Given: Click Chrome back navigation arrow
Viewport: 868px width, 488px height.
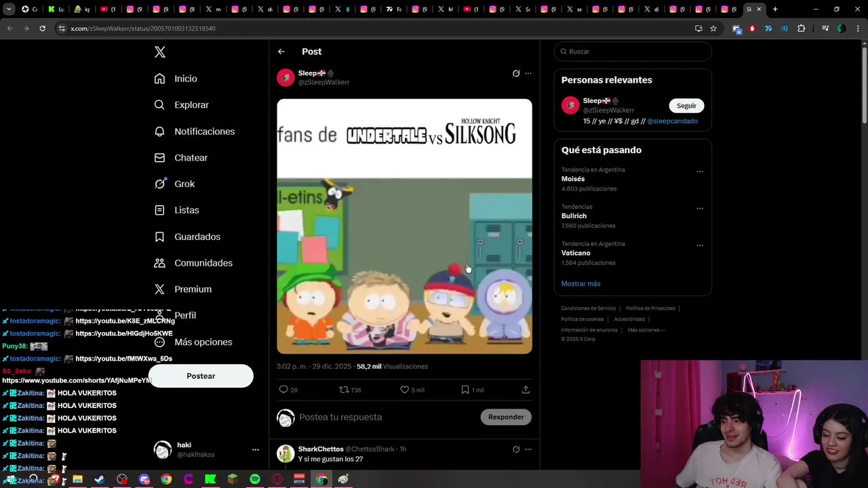Looking at the screenshot, I should click(x=9, y=28).
